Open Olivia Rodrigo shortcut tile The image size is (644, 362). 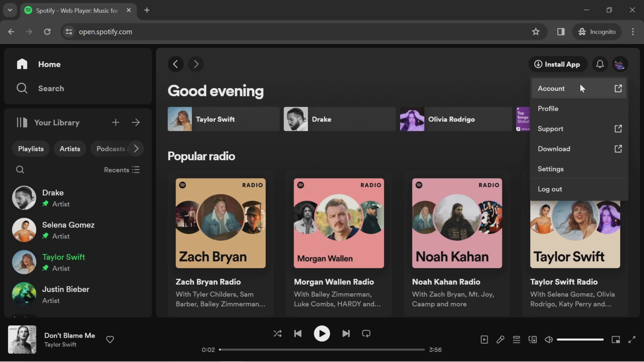(x=456, y=119)
